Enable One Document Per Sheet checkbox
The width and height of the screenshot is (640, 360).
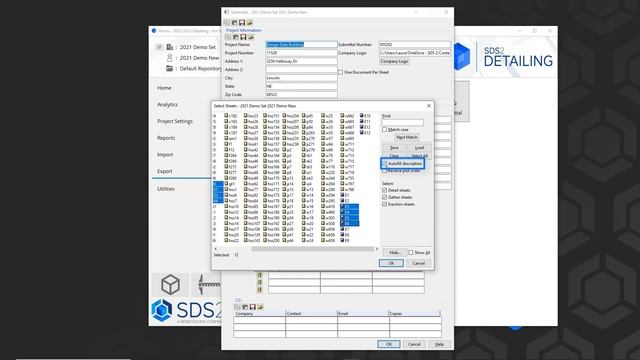340,72
